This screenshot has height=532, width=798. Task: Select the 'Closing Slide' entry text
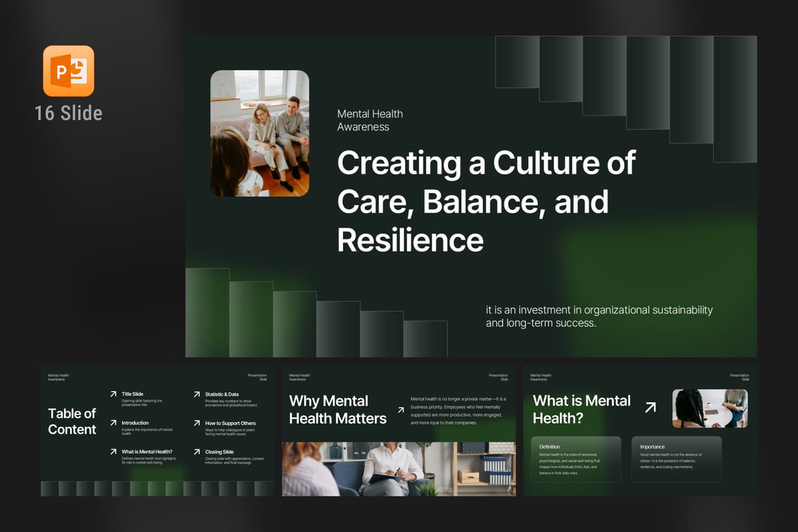220,452
